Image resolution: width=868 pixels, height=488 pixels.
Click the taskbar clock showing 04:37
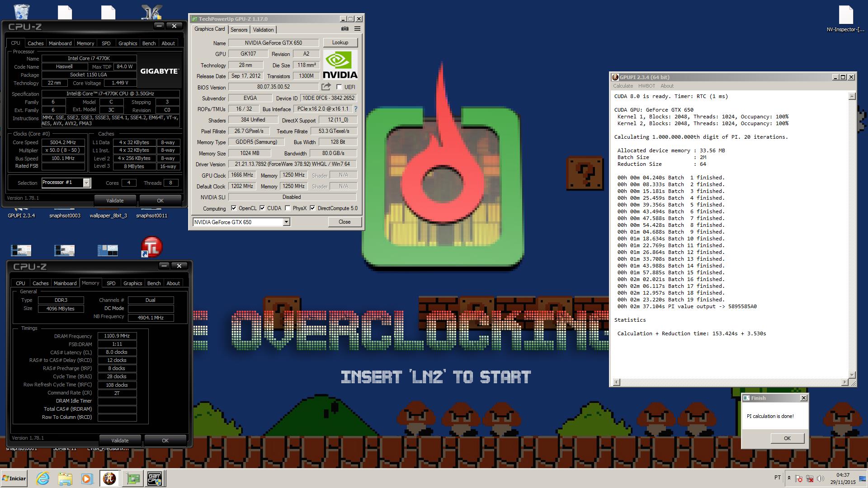(843, 475)
